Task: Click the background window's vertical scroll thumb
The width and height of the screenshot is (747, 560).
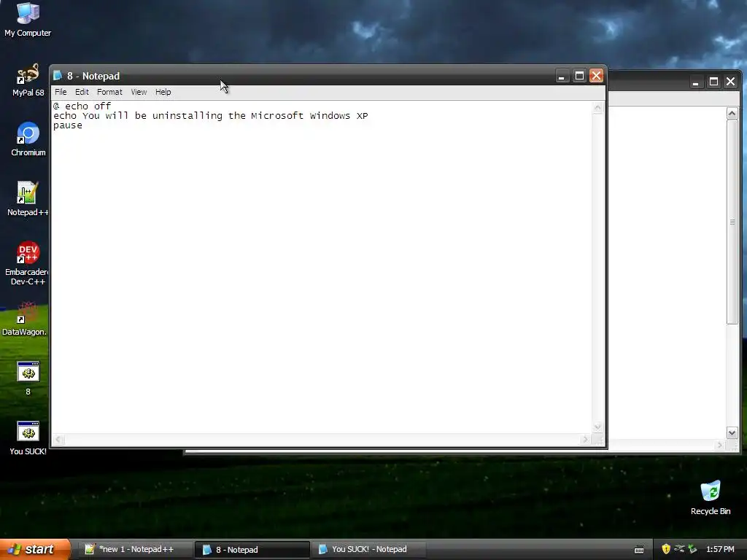Action: 732,222
